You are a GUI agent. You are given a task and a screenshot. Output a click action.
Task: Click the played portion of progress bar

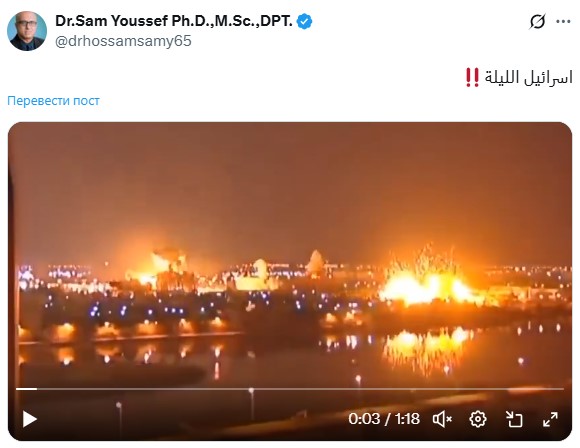tap(26, 389)
